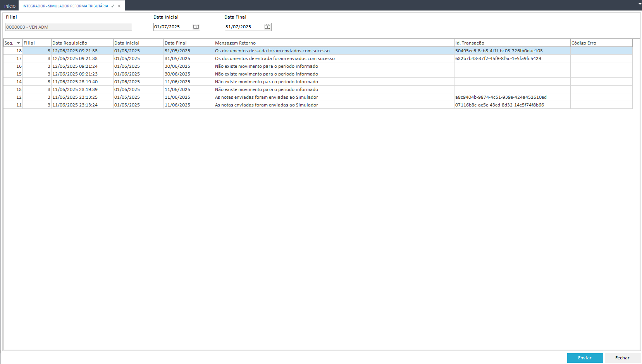The width and height of the screenshot is (642, 364).
Task: Click Data Final 11/06/2025 in row 12
Action: pos(177,97)
